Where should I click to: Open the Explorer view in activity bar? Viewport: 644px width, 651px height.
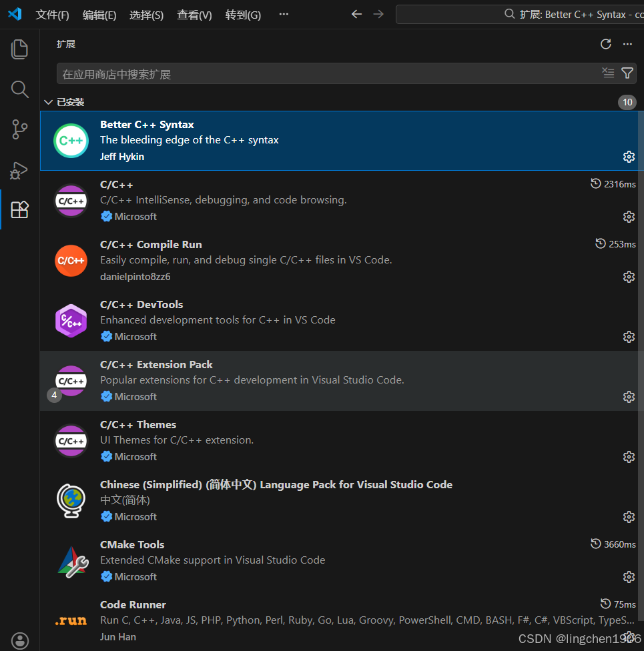point(19,49)
